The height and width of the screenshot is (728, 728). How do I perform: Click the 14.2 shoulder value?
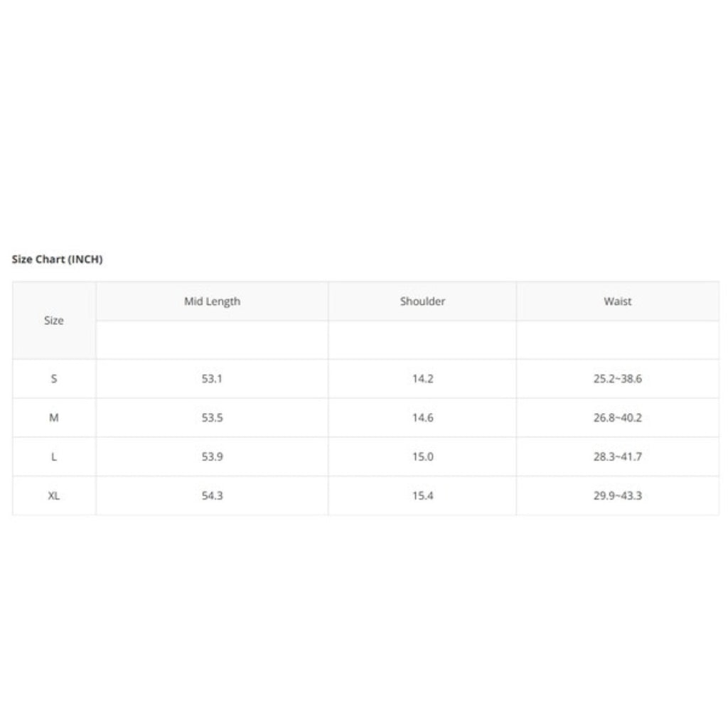click(422, 379)
